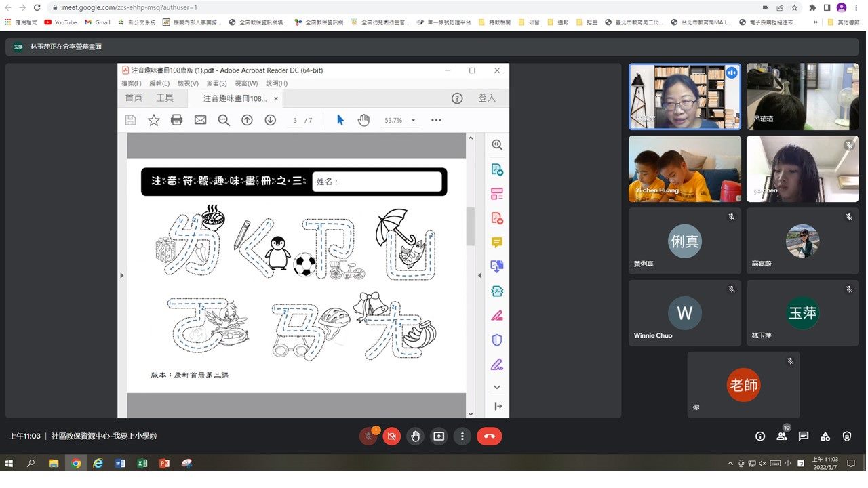The image size is (868, 488).
Task: Open Meet more options three-dot menu
Action: click(x=462, y=436)
